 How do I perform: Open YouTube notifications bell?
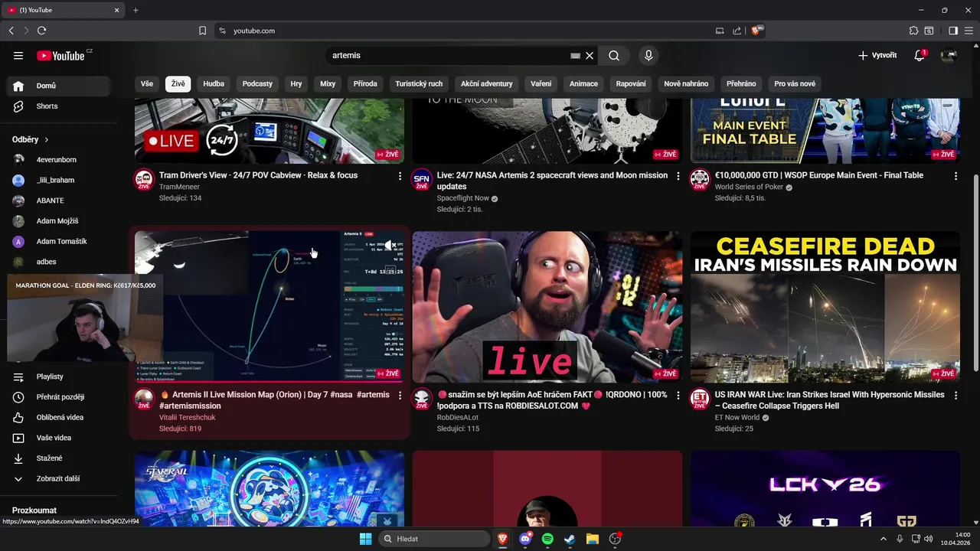pyautogui.click(x=920, y=55)
